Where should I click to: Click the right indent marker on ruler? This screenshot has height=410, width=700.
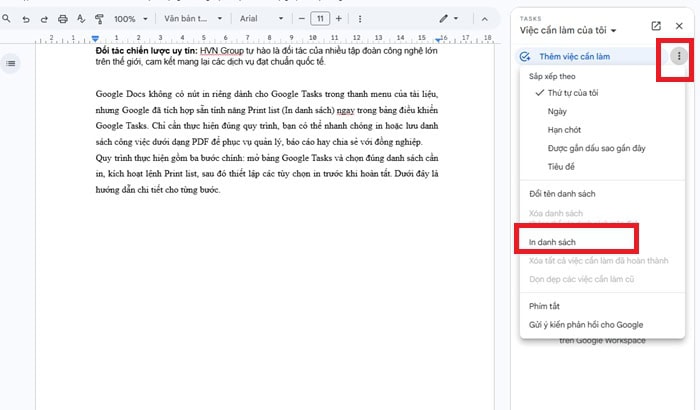pyautogui.click(x=438, y=40)
